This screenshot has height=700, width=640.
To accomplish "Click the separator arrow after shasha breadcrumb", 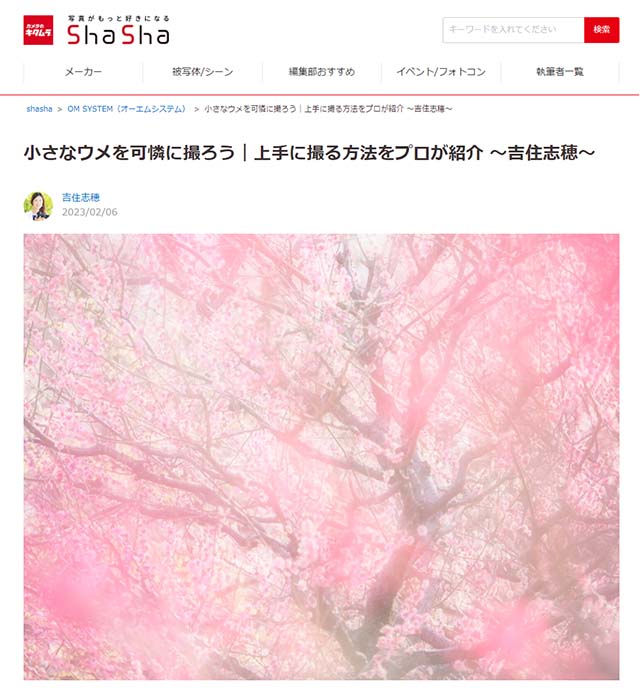I will pyautogui.click(x=60, y=109).
